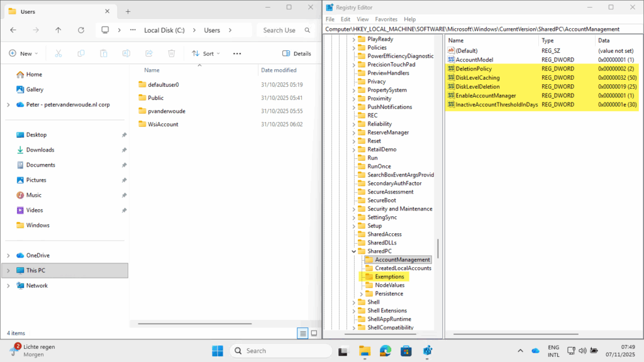644x362 pixels.
Task: Switch to large thumbnails view icon in status bar
Action: click(x=313, y=333)
